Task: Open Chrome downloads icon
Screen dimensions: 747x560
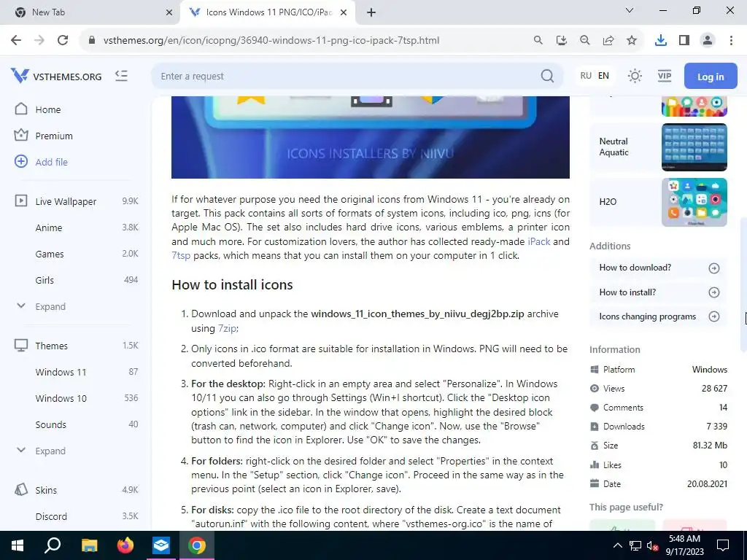Action: [660, 40]
